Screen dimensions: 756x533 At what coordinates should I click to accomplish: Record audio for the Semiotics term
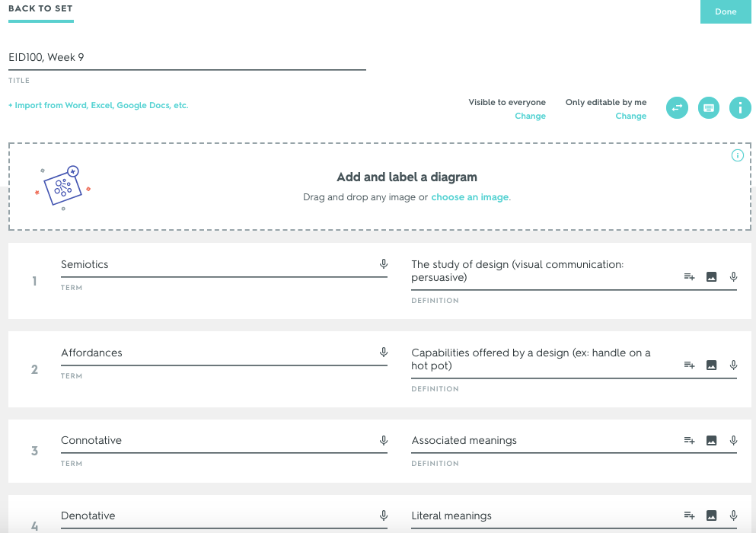coord(383,264)
